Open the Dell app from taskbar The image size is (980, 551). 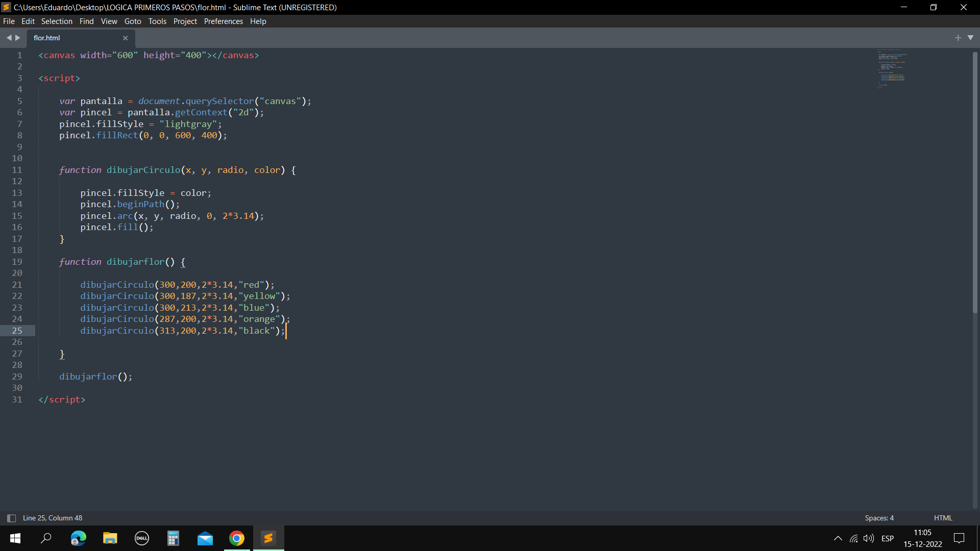[141, 538]
